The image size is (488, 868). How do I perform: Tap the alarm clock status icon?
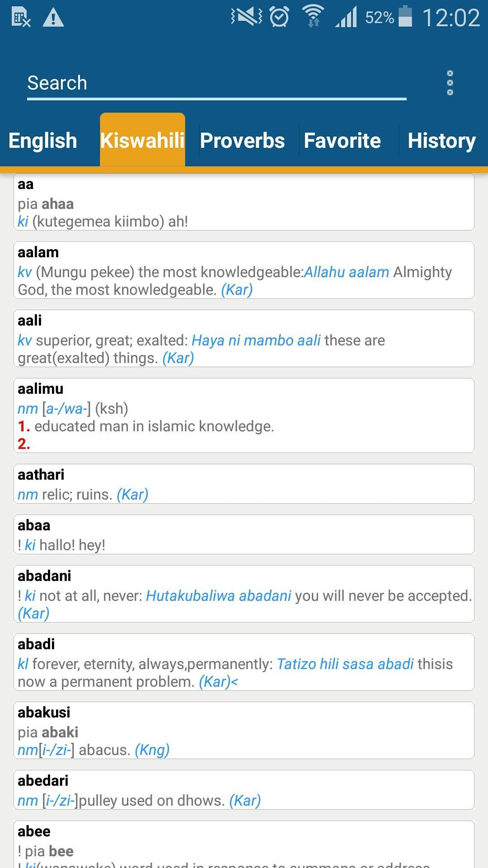[279, 17]
